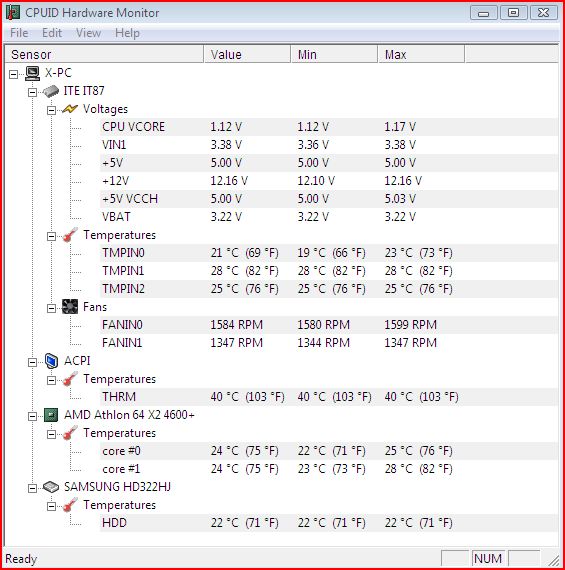Select the VIN1 voltage row
Image resolution: width=565 pixels, height=570 pixels.
pos(329,145)
